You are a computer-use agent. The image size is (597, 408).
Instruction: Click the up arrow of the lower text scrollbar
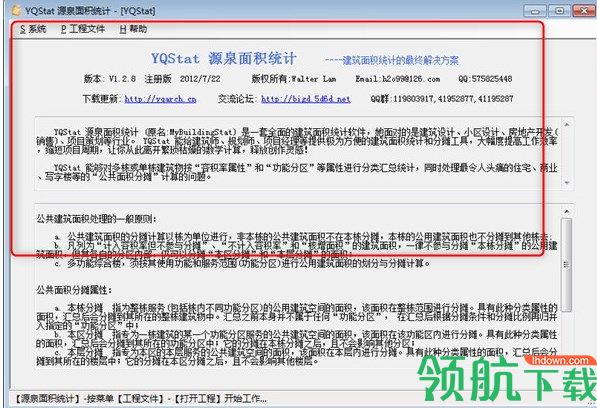567,211
